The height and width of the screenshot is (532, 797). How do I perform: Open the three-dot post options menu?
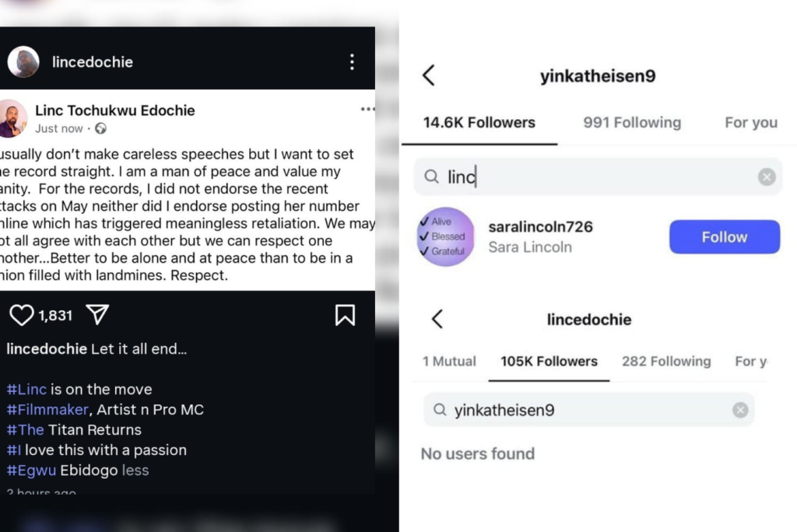click(x=352, y=62)
